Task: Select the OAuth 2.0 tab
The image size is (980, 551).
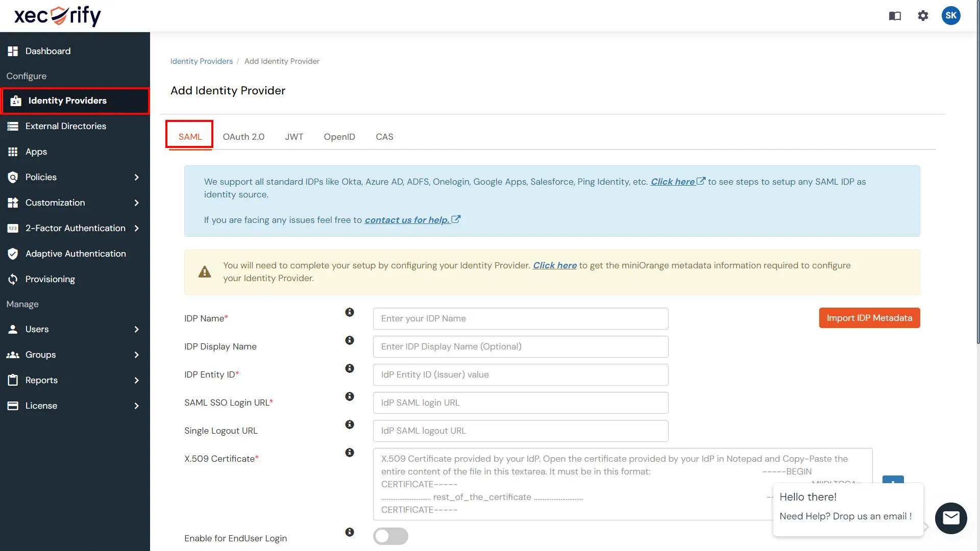Action: pyautogui.click(x=243, y=137)
